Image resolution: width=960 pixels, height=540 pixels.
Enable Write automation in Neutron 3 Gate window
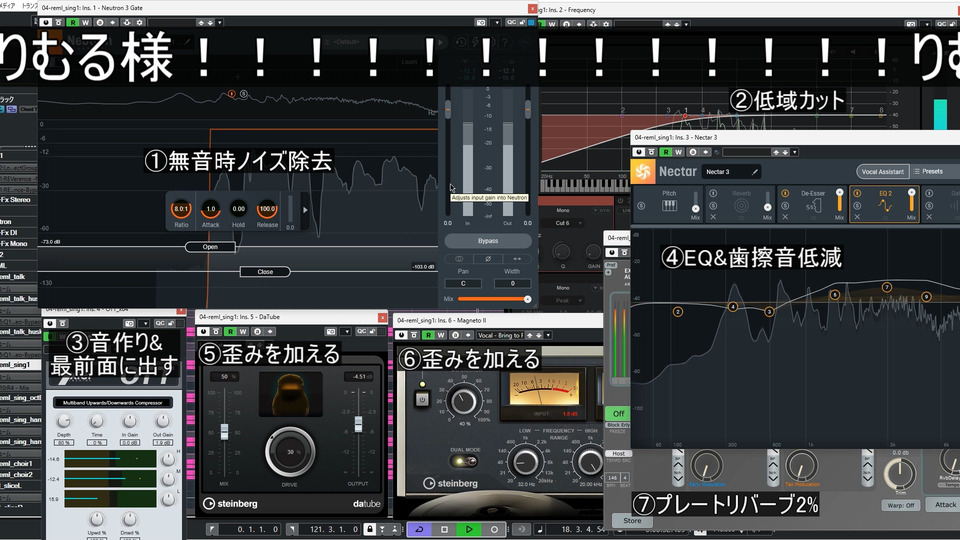(85, 23)
